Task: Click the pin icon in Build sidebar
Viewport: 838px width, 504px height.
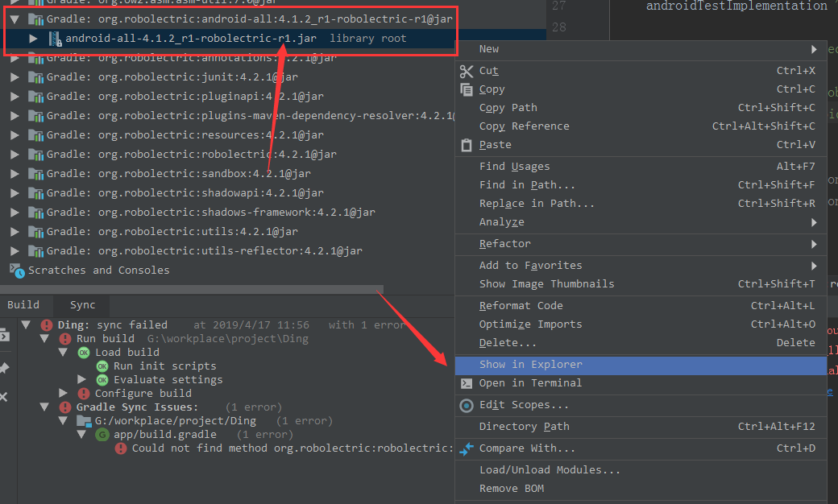Action: (4, 368)
